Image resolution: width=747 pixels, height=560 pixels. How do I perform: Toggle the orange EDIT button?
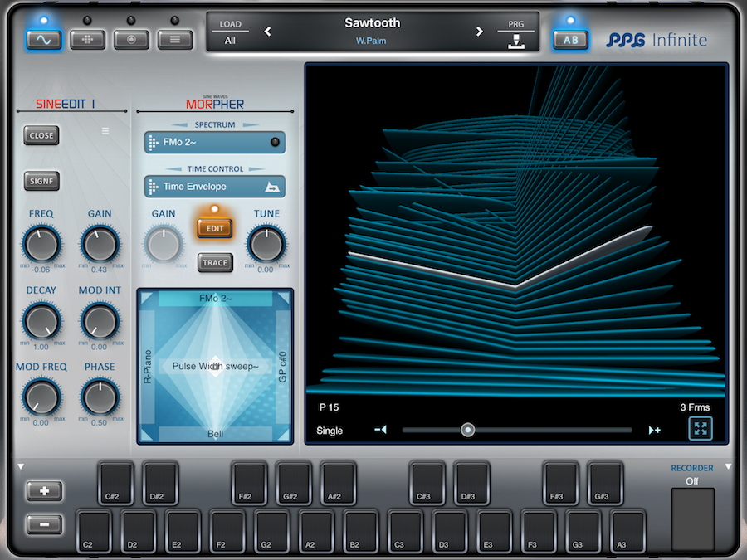click(x=215, y=229)
